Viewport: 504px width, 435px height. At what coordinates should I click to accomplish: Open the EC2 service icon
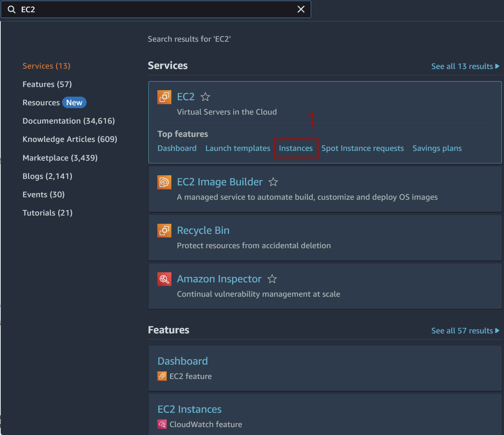click(x=164, y=97)
